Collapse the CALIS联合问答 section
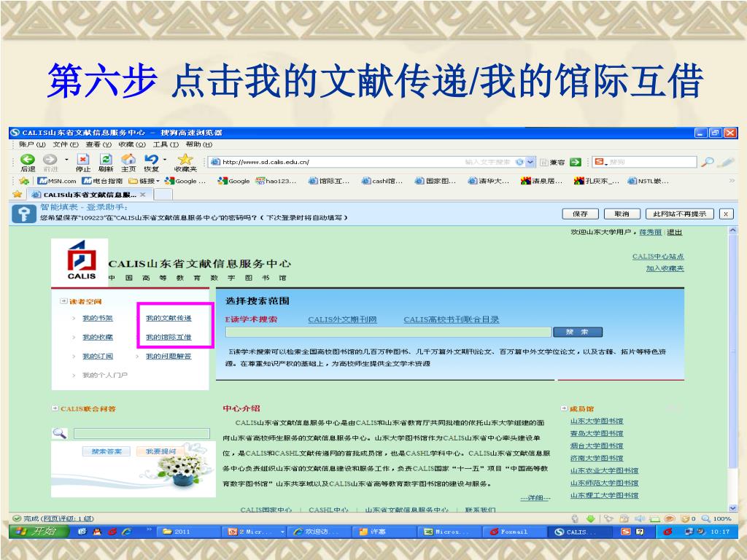The height and width of the screenshot is (560, 747). click(55, 408)
